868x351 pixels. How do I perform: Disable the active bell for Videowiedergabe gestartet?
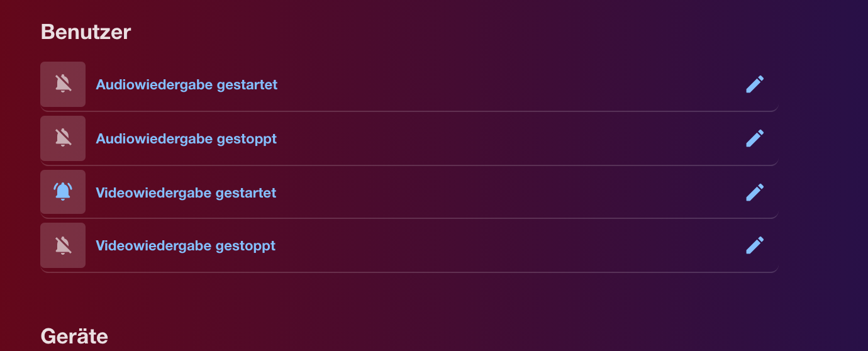63,192
